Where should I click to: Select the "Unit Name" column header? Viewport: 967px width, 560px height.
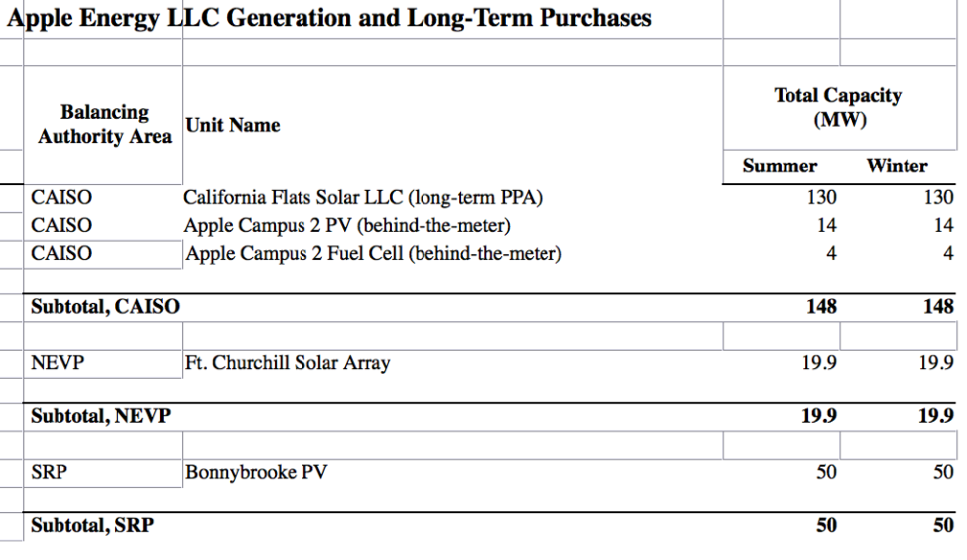pos(232,125)
